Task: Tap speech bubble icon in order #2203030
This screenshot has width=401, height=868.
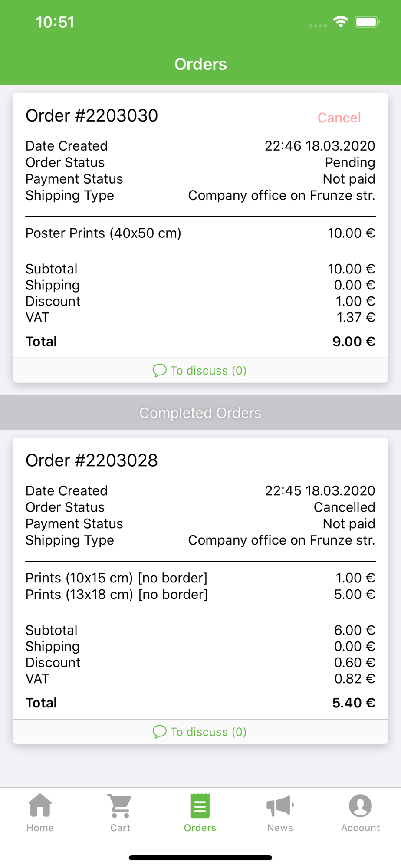Action: click(x=159, y=370)
